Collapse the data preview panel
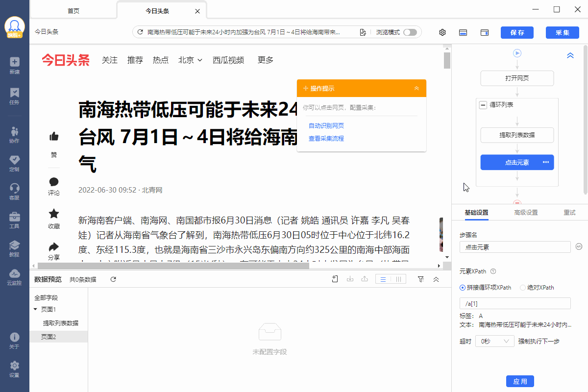Screen dimensions: 588x392 (x=436, y=279)
